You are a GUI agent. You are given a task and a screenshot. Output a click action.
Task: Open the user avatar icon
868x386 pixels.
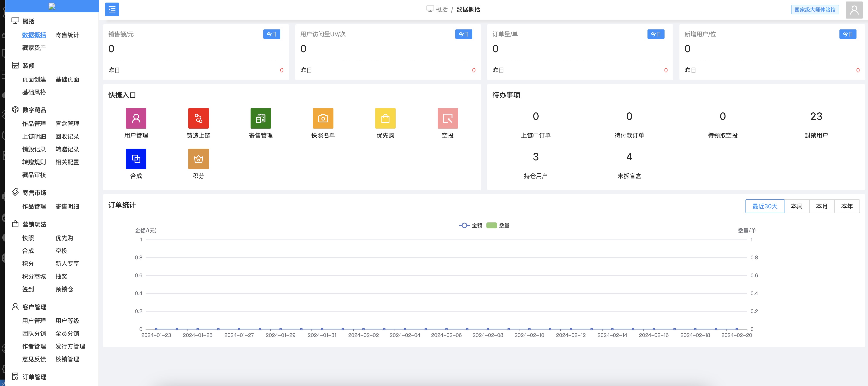(854, 10)
